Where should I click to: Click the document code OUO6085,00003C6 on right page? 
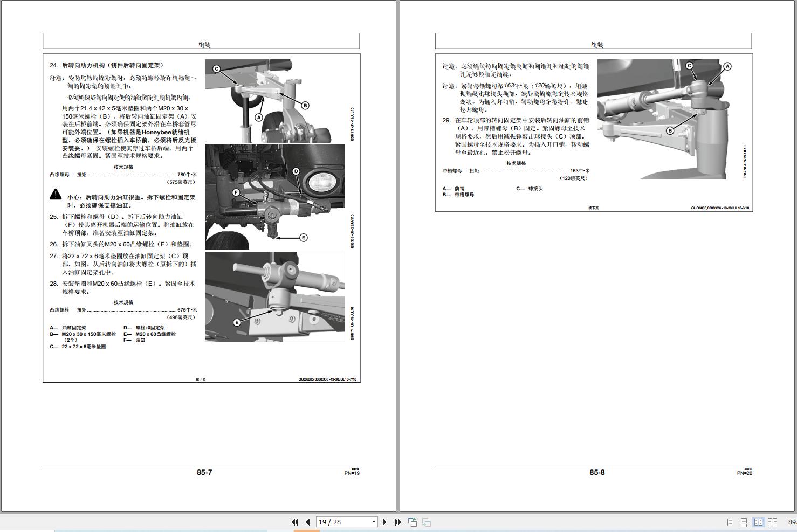click(720, 208)
